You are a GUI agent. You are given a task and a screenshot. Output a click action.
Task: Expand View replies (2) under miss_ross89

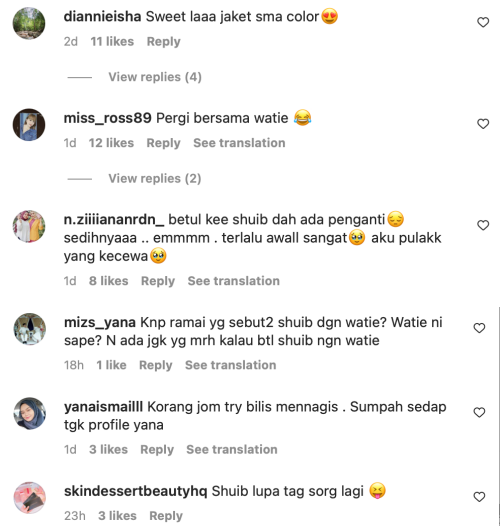155,178
